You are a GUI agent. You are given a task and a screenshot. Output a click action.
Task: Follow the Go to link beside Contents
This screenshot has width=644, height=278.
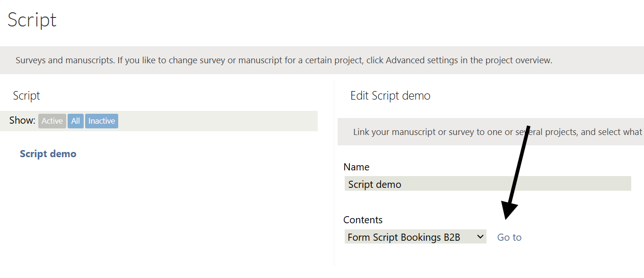(509, 237)
